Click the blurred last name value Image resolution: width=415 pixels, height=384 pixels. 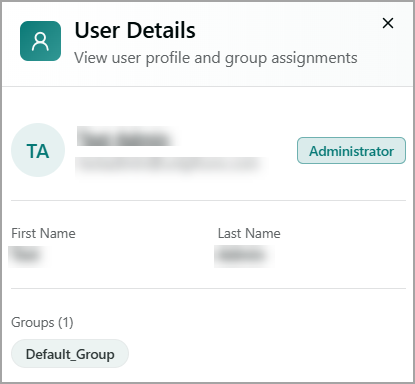(244, 256)
